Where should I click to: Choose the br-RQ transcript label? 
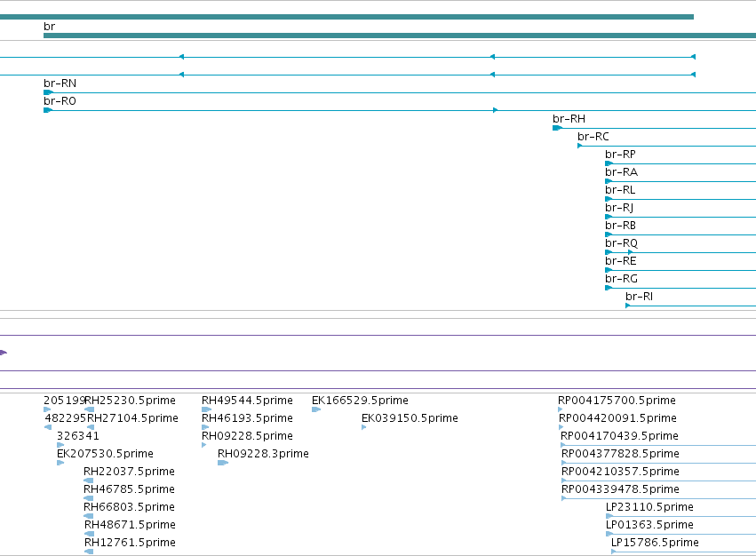point(622,243)
